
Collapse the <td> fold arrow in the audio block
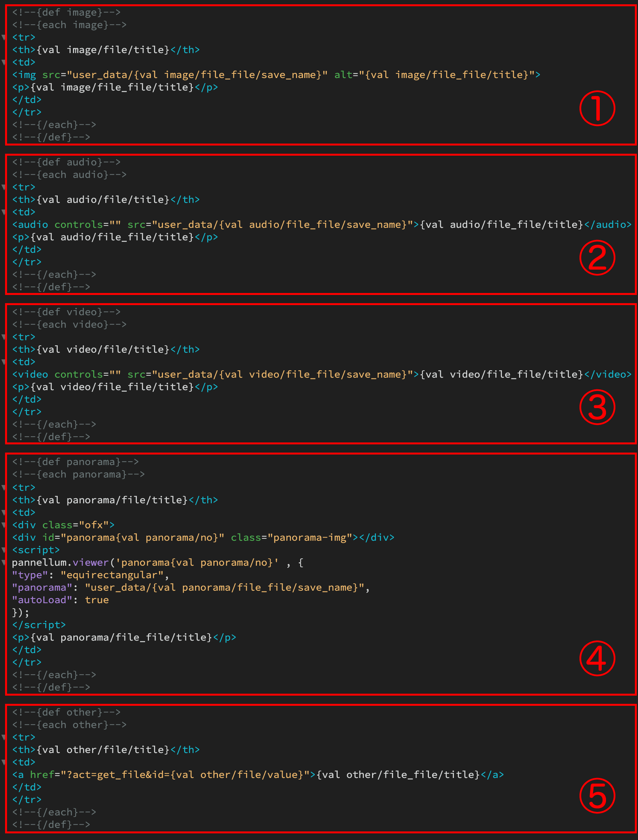tap(4, 212)
